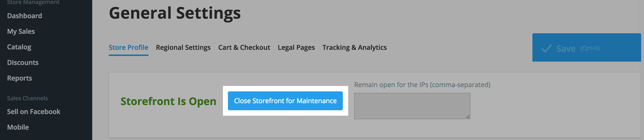The image size is (644, 140).
Task: Switch to the Regional Settings tab
Action: (x=183, y=47)
